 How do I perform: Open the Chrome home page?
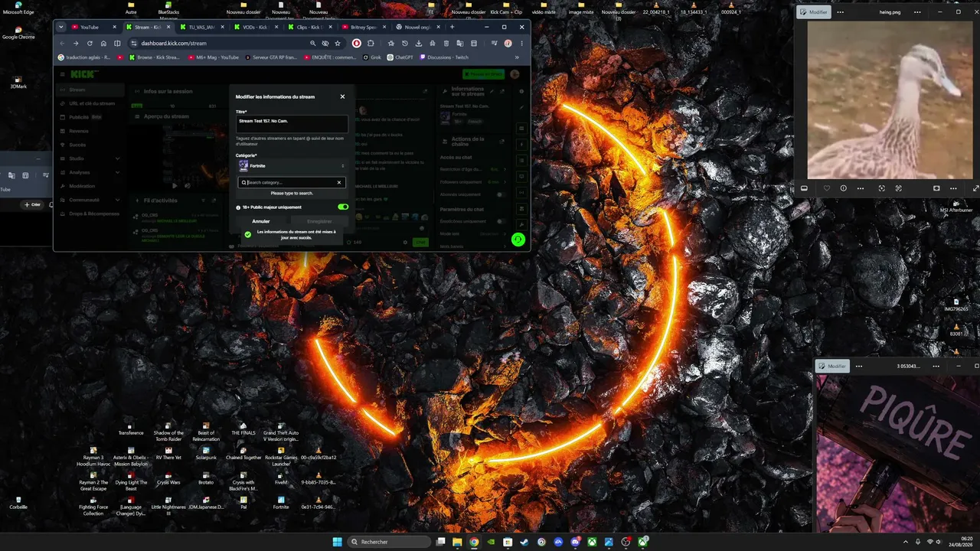tap(103, 44)
